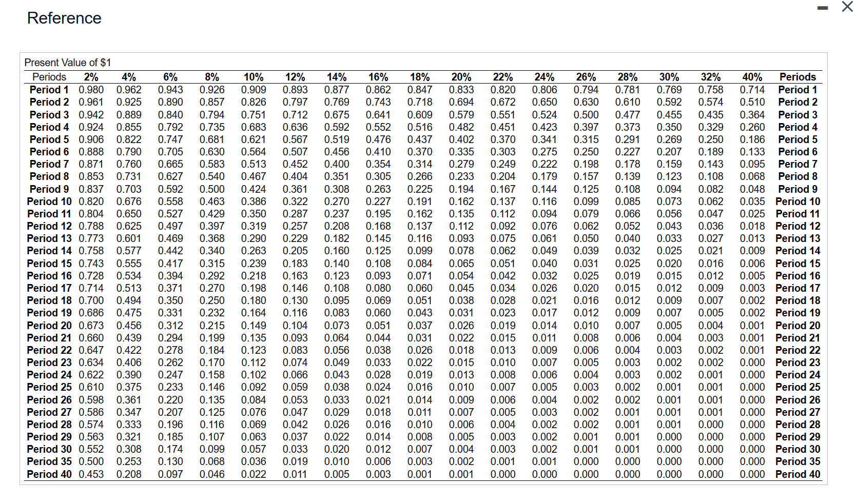
Task: Click 0.312 in Period 20 under 6%
Action: pyautogui.click(x=170, y=326)
